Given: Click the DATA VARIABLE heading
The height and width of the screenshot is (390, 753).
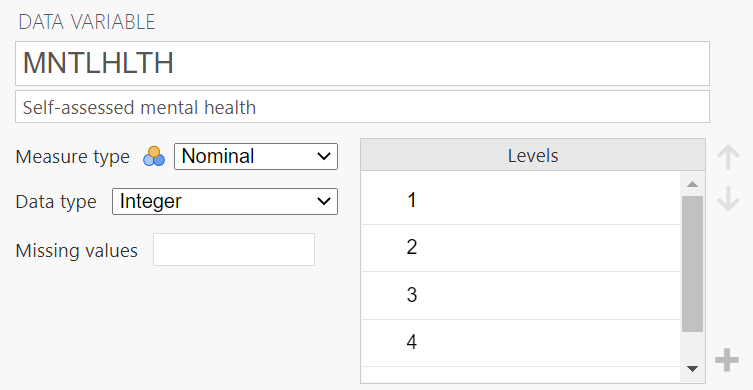Looking at the screenshot, I should pyautogui.click(x=87, y=22).
